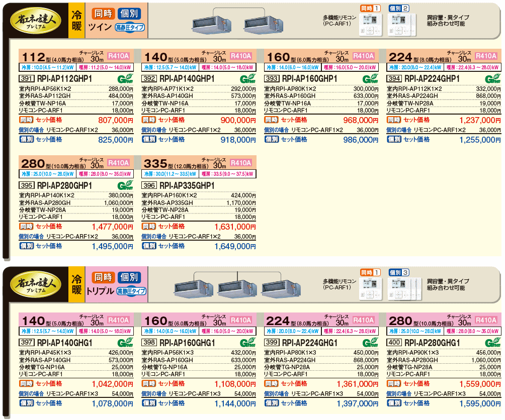Click the R410A badge in the 335型 header
The height and width of the screenshot is (420, 505).
[x=241, y=163]
